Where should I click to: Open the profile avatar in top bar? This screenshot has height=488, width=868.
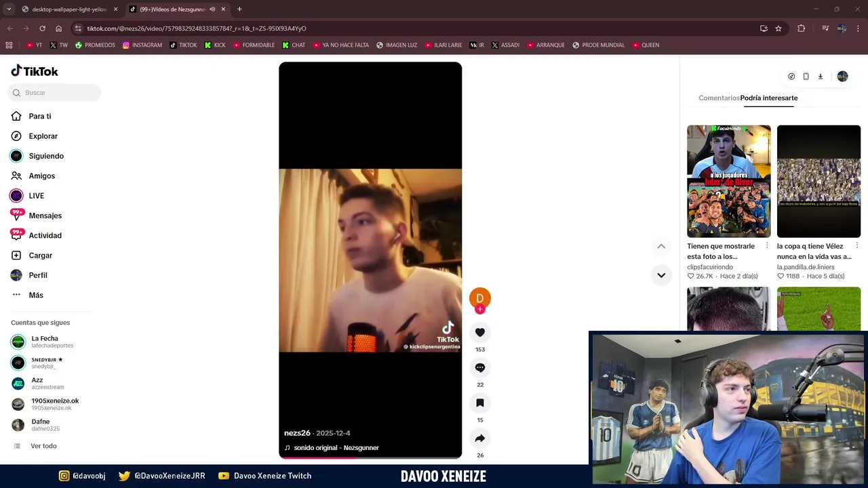click(x=842, y=77)
